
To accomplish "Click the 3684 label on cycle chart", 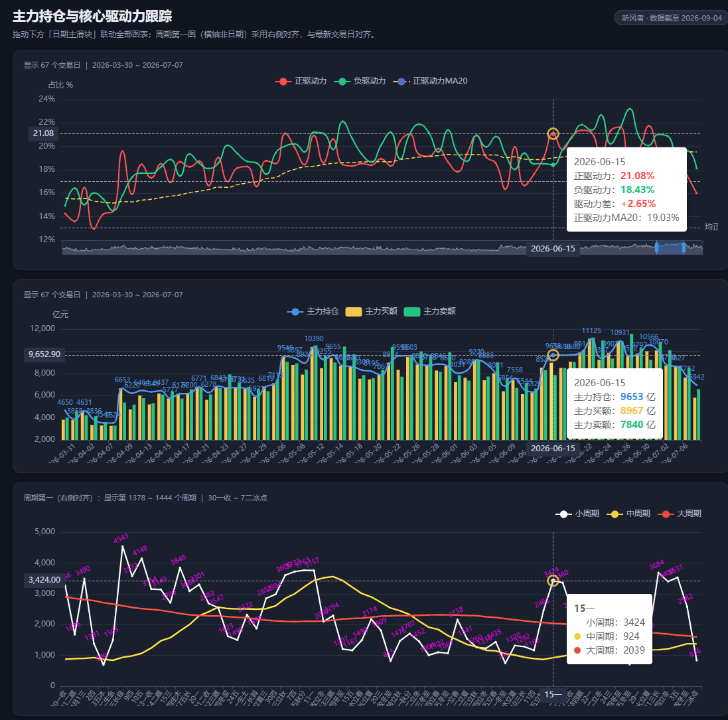I will pos(656,565).
